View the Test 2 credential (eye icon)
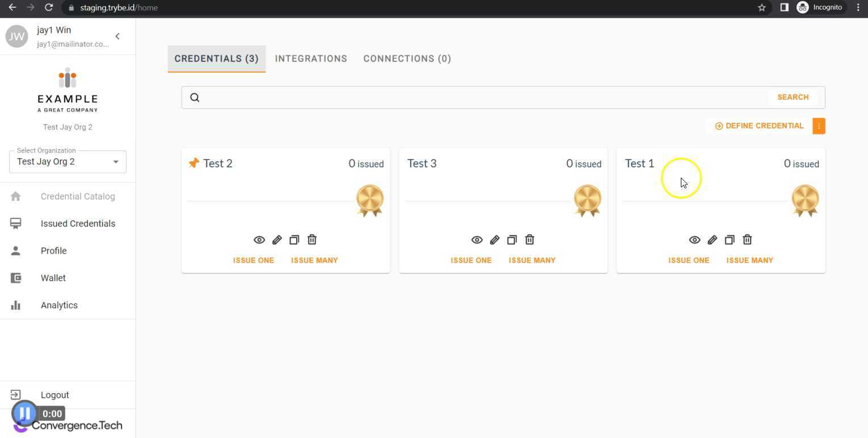Viewport: 868px width, 438px height. 259,240
